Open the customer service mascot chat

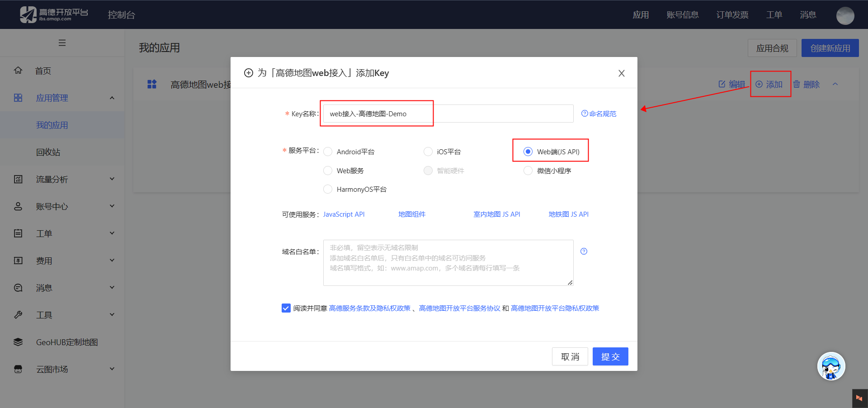(x=831, y=366)
